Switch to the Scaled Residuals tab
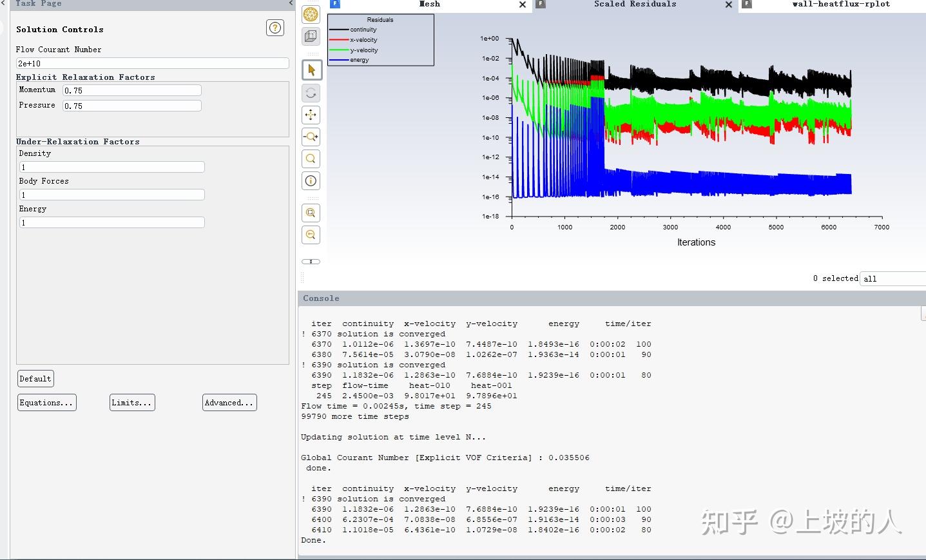Screen dimensions: 926x560 click(635, 5)
